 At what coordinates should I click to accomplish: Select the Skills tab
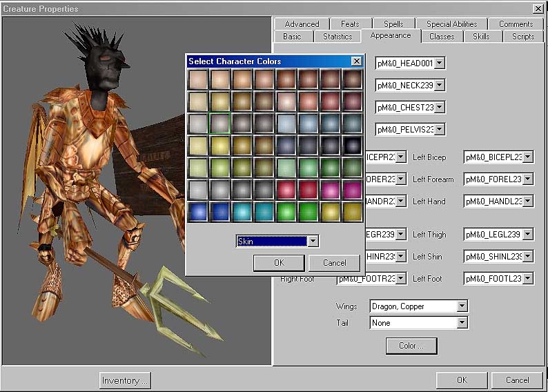482,37
